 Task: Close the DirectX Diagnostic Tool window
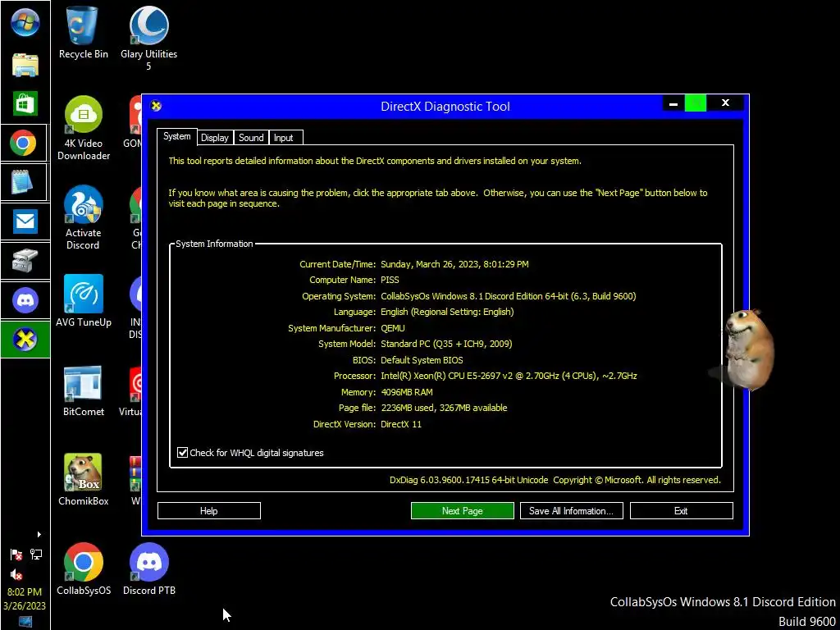725,103
